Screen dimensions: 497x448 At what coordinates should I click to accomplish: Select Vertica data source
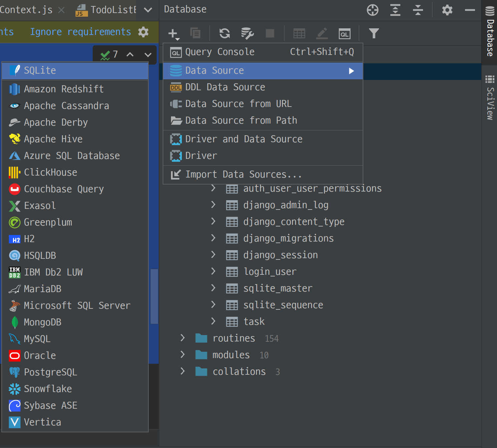pos(75,422)
